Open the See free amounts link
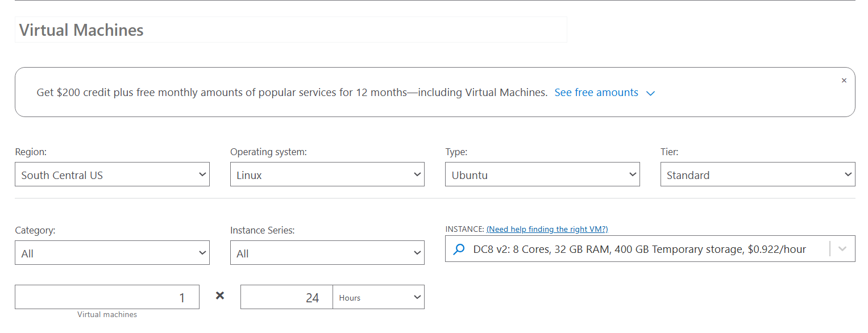This screenshot has width=868, height=333. point(596,93)
